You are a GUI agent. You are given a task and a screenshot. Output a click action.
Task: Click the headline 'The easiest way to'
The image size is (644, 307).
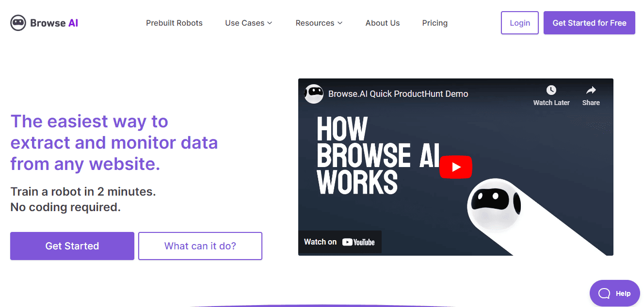(x=89, y=121)
